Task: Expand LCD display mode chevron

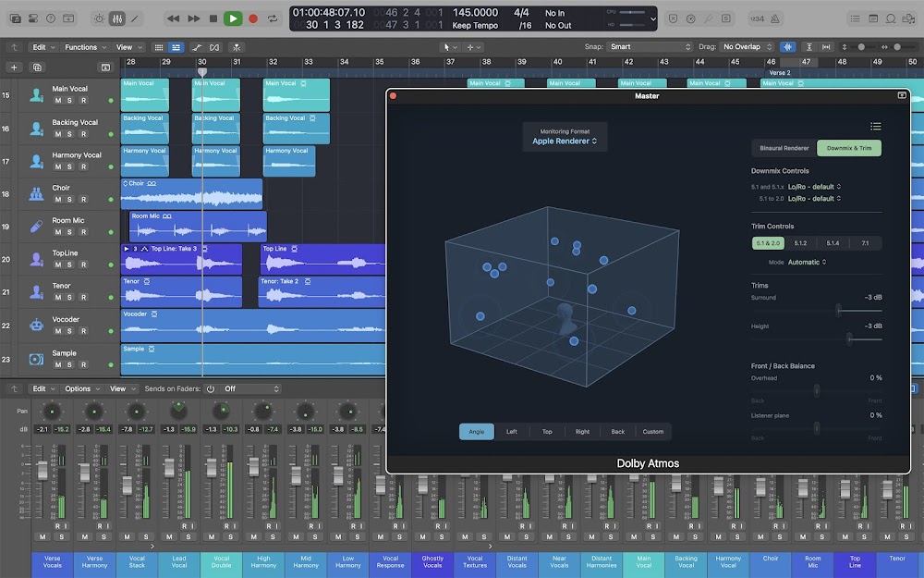Action: click(x=652, y=18)
